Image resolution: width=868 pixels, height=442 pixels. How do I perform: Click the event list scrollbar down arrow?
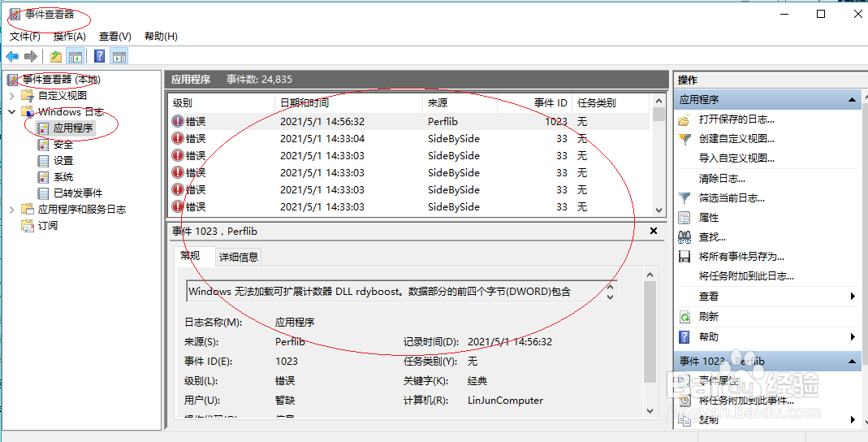pyautogui.click(x=659, y=210)
